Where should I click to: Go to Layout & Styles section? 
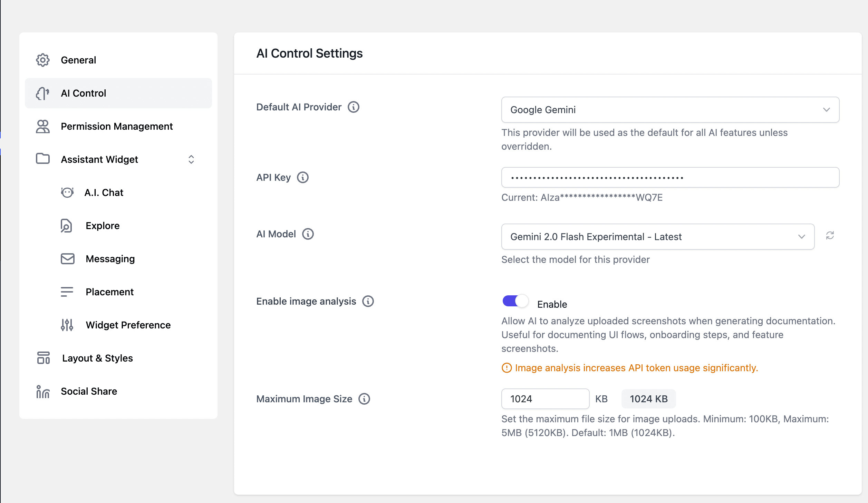click(x=97, y=358)
